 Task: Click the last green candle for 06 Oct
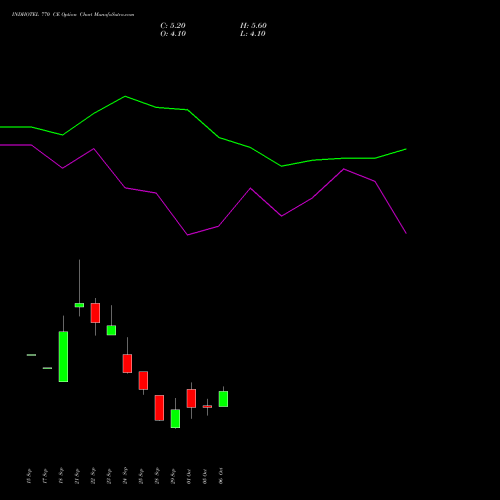[223, 399]
